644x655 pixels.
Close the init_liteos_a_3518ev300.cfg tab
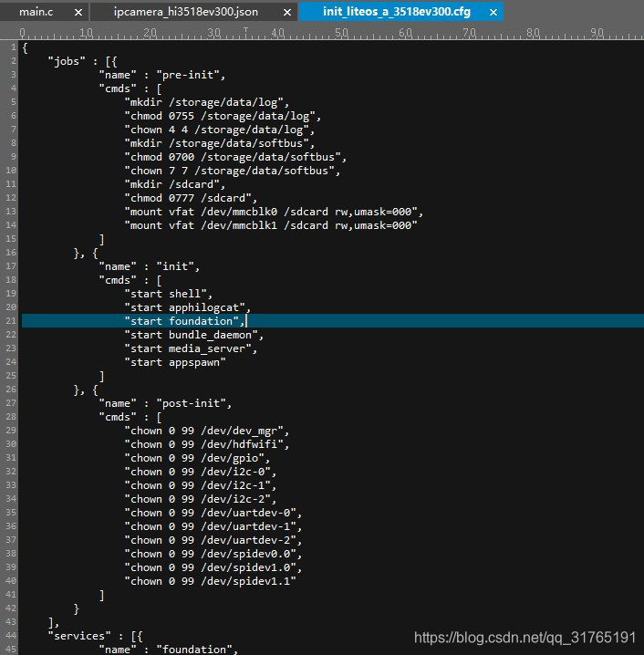pos(493,13)
